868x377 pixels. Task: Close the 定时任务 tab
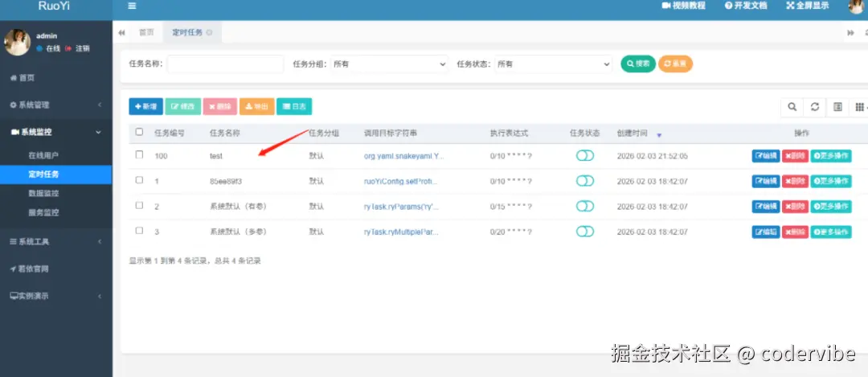click(x=209, y=33)
